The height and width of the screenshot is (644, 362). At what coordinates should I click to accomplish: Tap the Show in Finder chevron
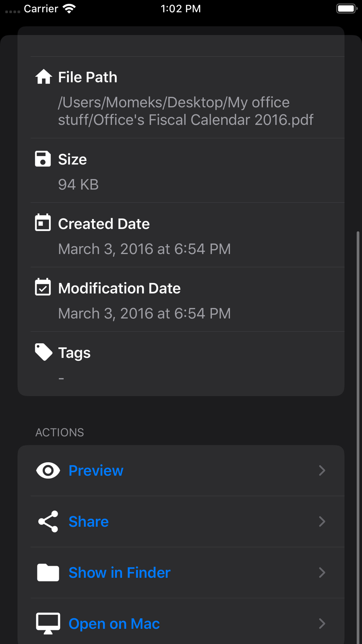322,573
